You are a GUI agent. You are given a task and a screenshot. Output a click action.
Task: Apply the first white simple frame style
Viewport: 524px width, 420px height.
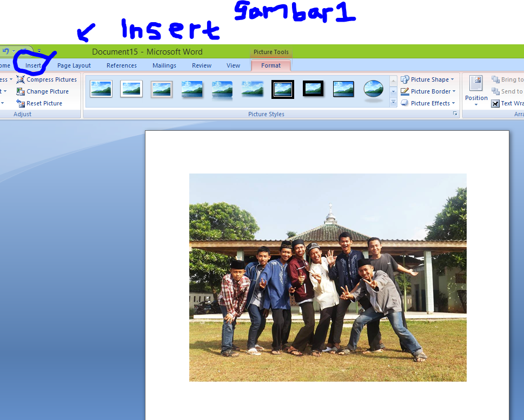coord(101,89)
